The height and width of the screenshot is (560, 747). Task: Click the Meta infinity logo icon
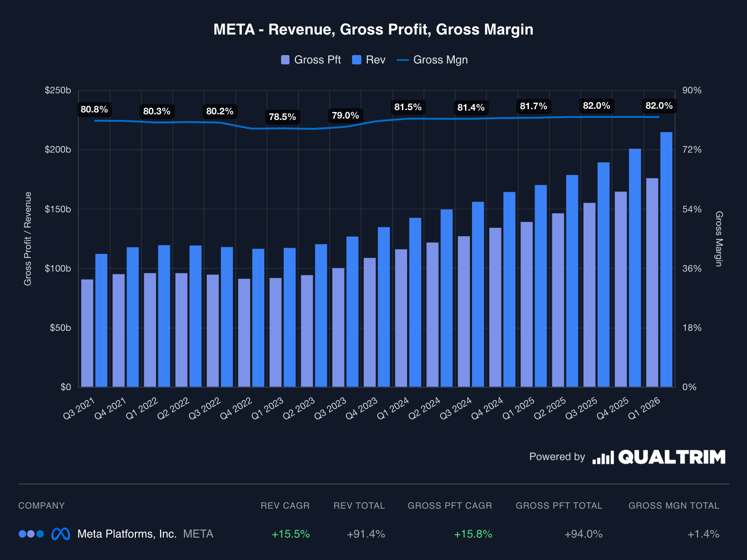click(x=61, y=534)
